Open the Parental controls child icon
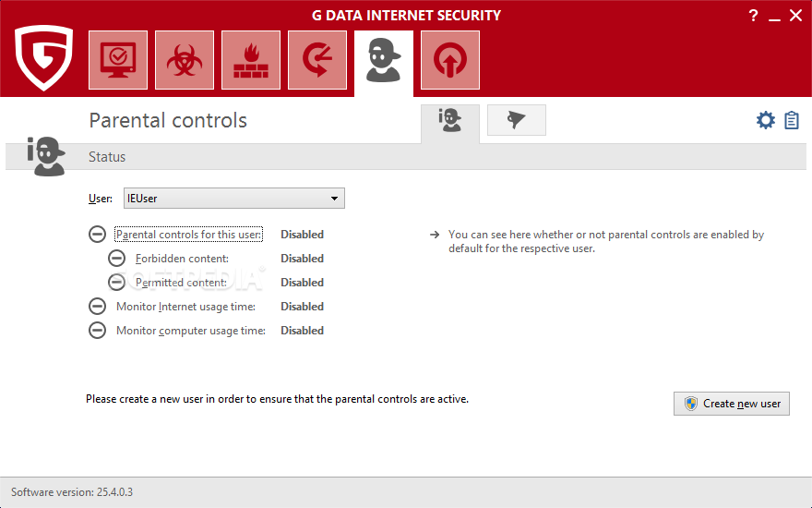This screenshot has width=812, height=508. (384, 61)
